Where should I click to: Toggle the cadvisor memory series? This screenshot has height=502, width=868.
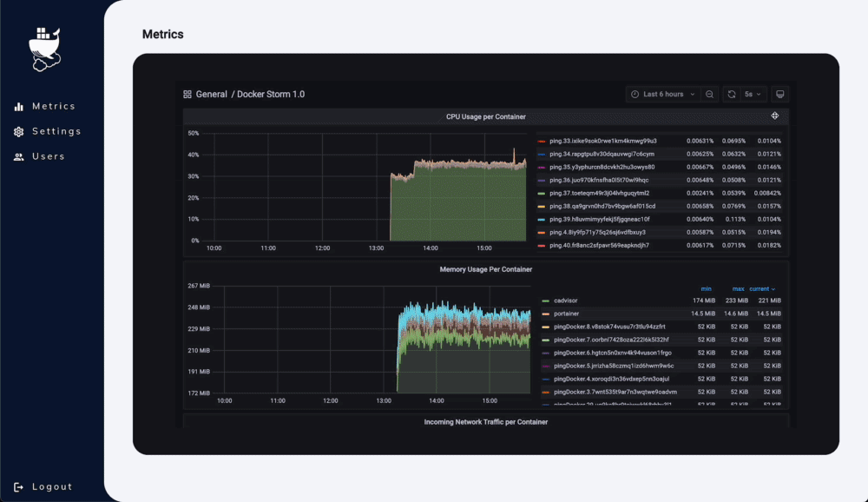tap(565, 301)
